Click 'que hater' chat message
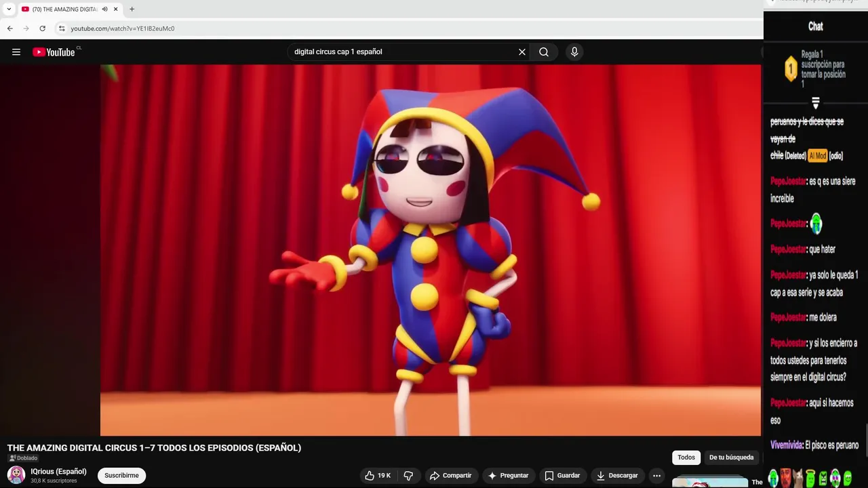The height and width of the screenshot is (488, 868). 823,249
